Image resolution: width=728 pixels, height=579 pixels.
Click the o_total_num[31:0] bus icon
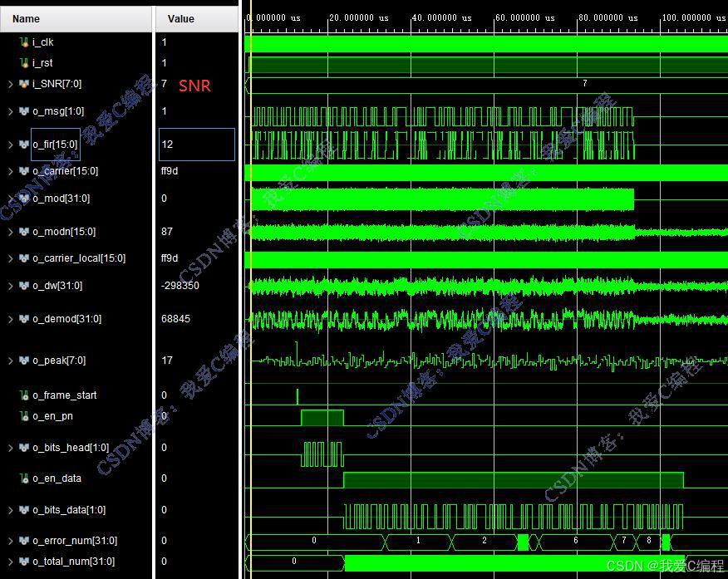click(23, 561)
